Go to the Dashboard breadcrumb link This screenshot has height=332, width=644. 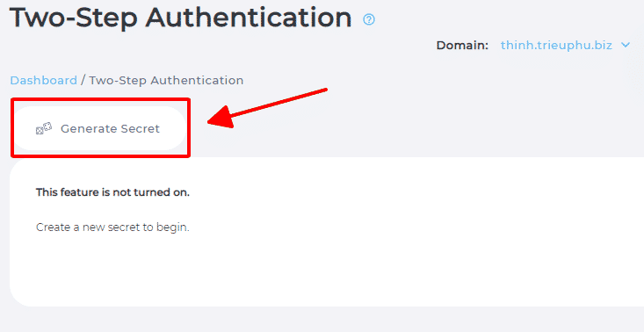pyautogui.click(x=44, y=81)
